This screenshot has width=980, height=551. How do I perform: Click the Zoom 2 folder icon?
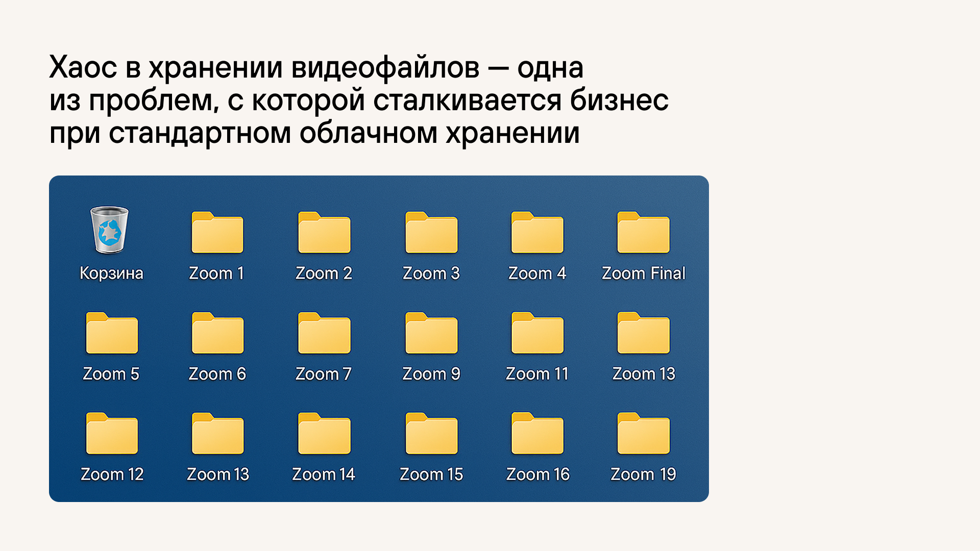pos(324,233)
